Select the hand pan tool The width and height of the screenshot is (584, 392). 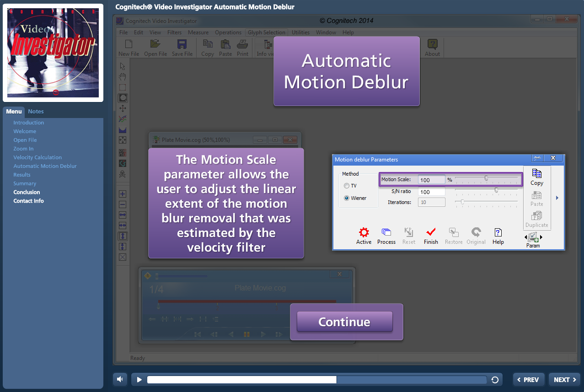(123, 77)
